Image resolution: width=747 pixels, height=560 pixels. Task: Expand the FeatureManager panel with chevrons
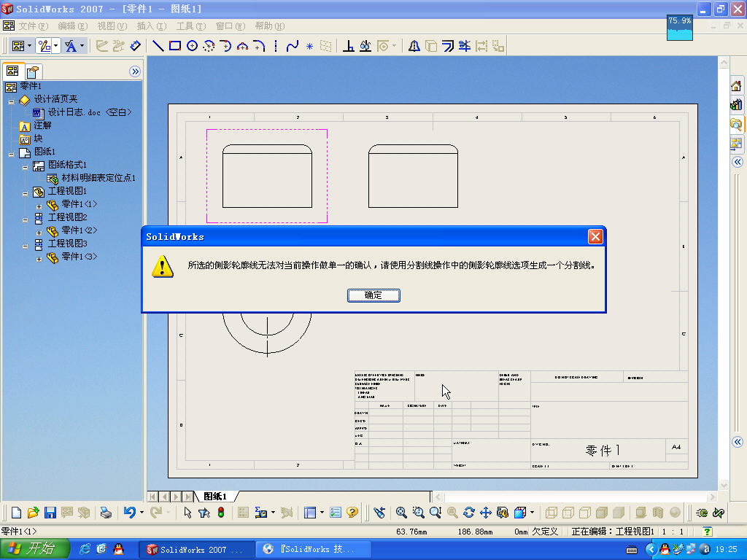135,71
